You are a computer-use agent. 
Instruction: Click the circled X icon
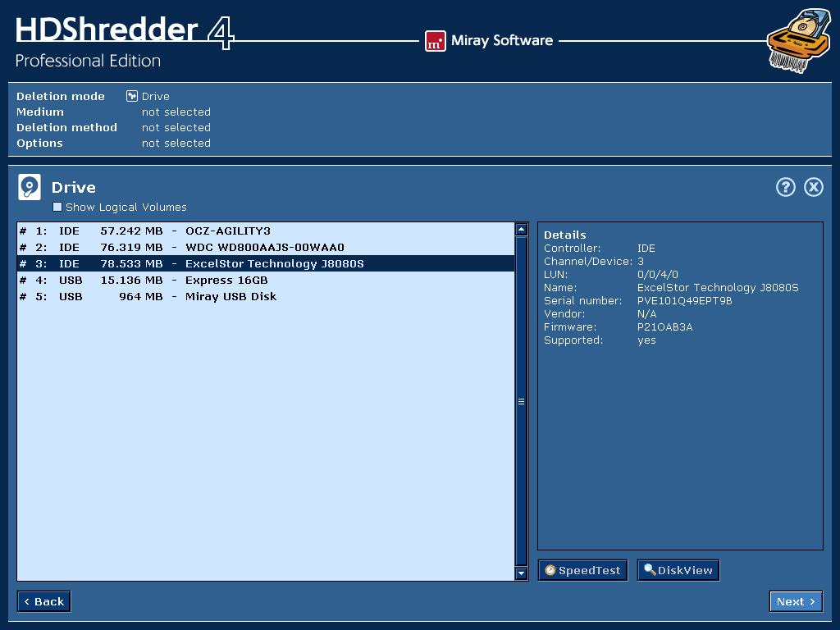[x=813, y=187]
